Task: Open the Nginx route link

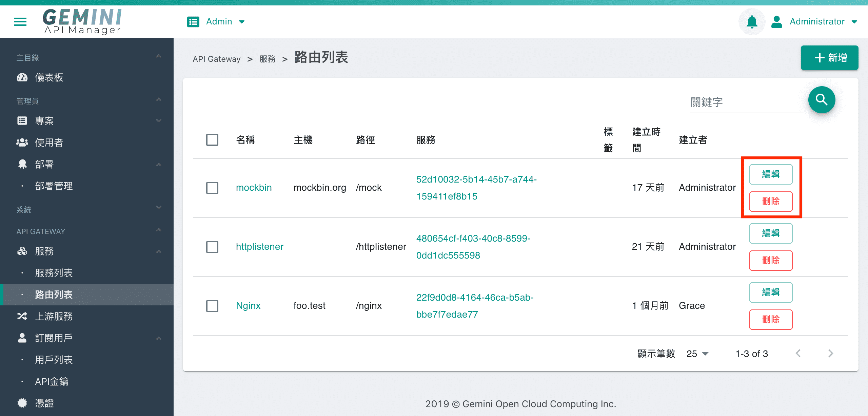Action: click(248, 306)
